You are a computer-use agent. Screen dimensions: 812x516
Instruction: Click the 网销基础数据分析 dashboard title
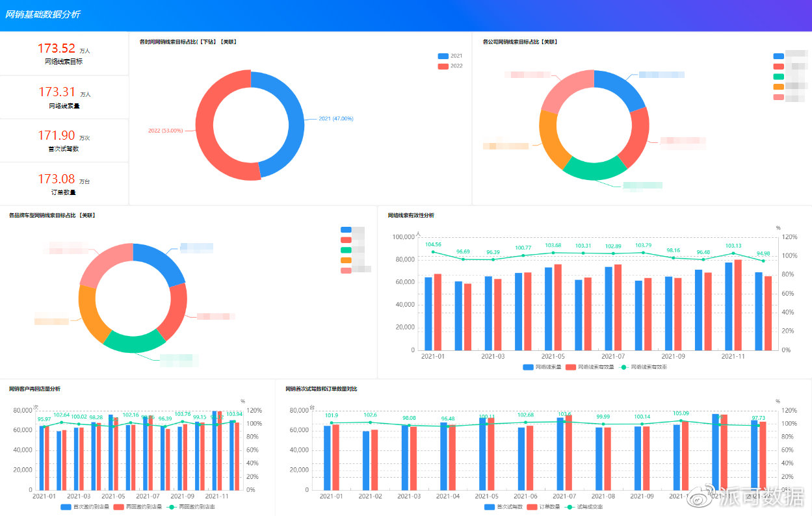[43, 14]
